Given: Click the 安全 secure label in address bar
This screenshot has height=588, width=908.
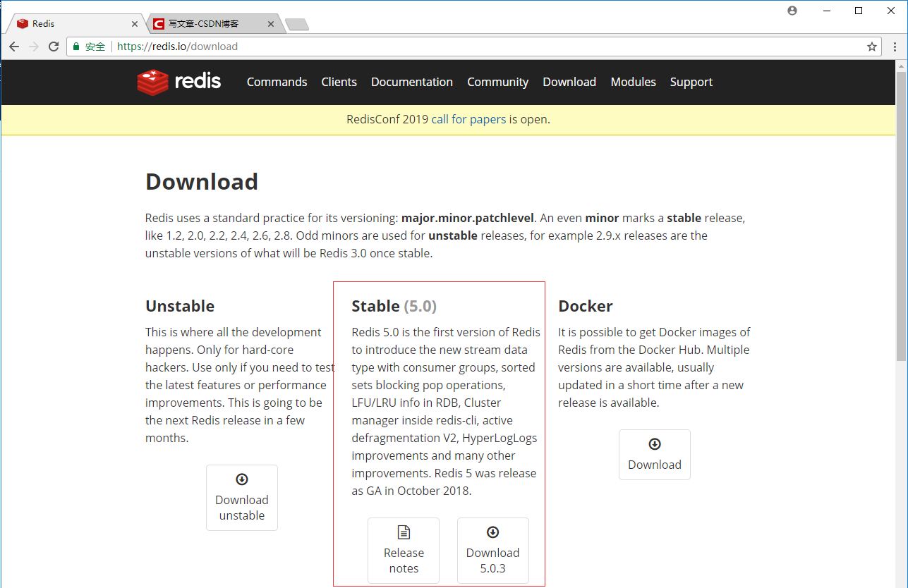Looking at the screenshot, I should point(95,47).
